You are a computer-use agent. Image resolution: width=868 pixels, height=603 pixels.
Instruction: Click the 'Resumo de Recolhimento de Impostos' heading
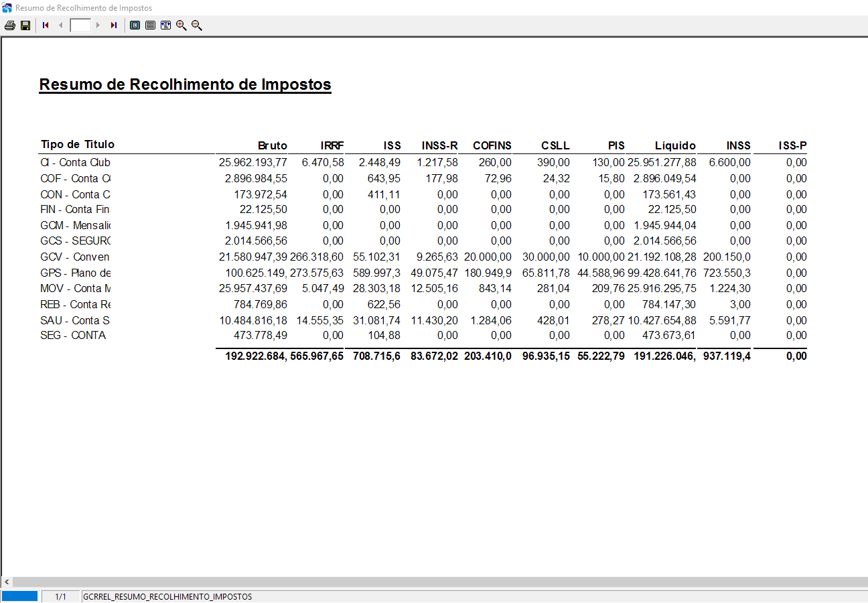tap(186, 84)
